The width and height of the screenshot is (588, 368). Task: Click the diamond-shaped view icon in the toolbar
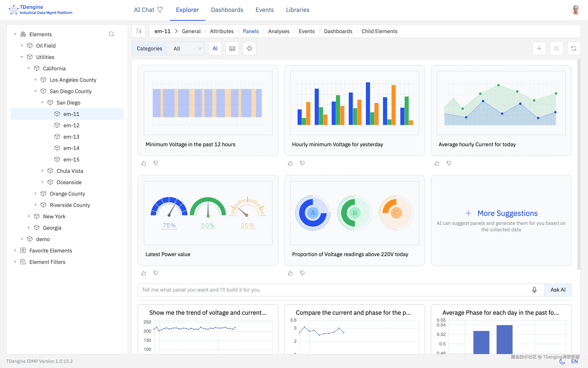[x=249, y=48]
